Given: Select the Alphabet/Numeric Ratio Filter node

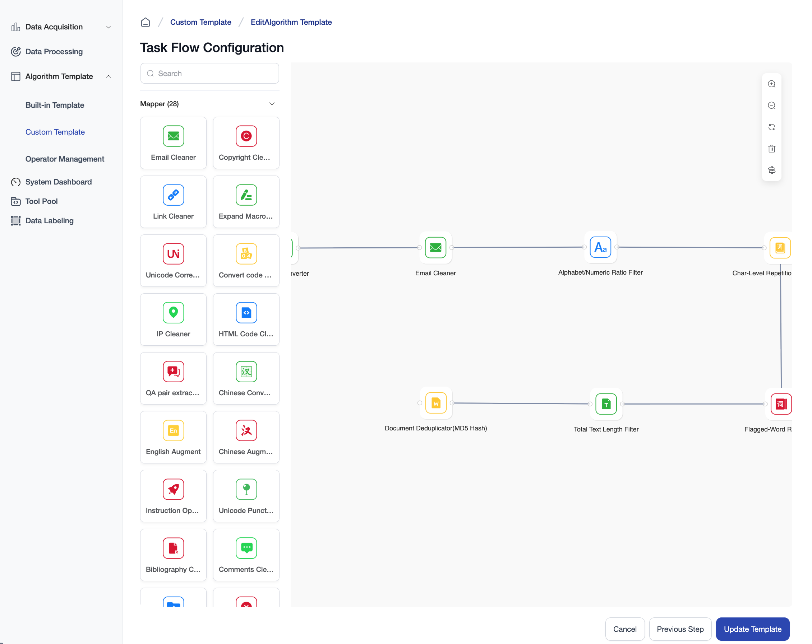Looking at the screenshot, I should point(600,247).
